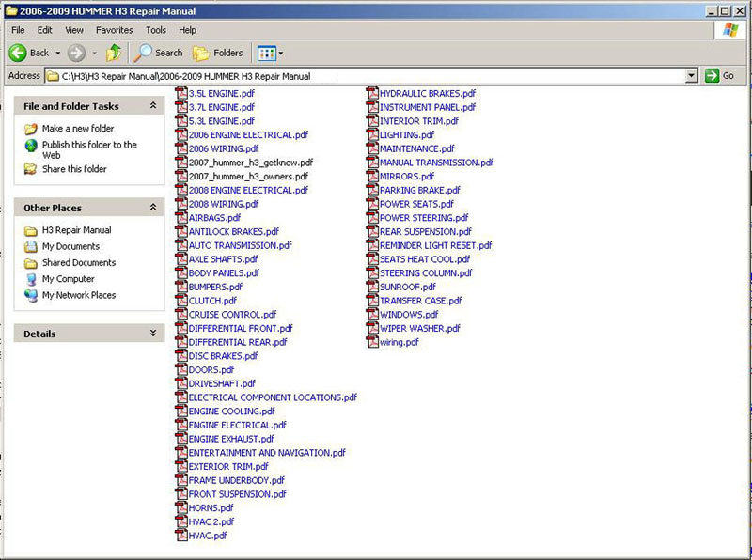Click the Views icon in toolbar
Viewport: 752px width, 560px height.
point(267,54)
